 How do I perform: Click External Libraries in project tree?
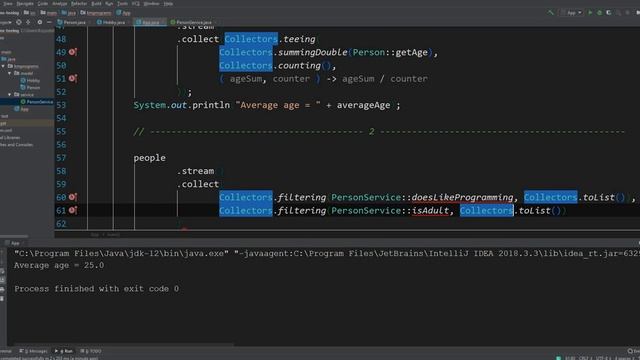tap(10, 138)
